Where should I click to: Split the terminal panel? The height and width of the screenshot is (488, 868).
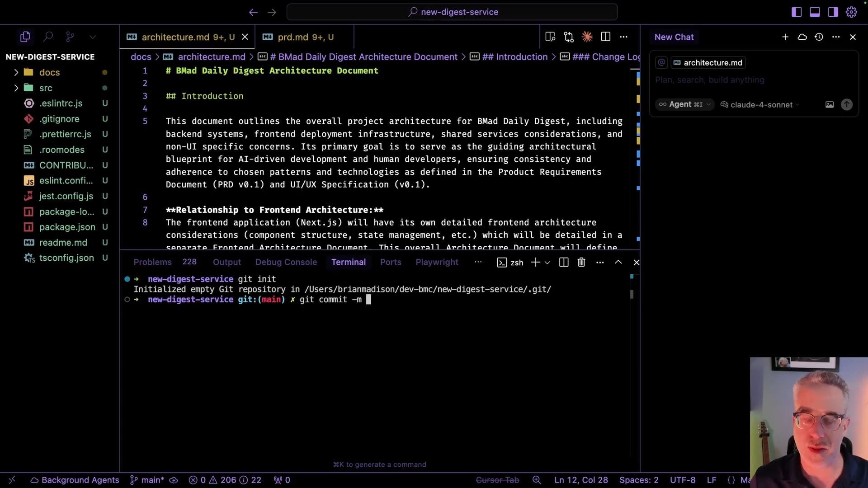563,263
